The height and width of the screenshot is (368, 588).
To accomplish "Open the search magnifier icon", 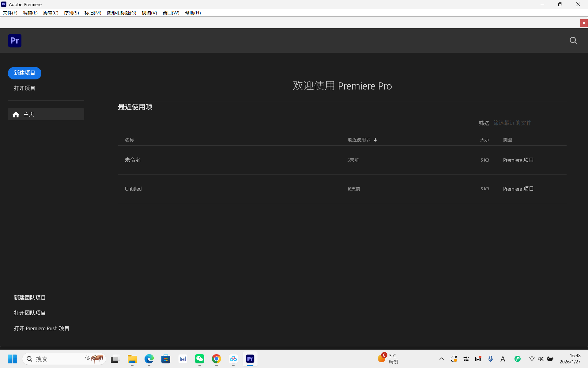I will pyautogui.click(x=573, y=41).
